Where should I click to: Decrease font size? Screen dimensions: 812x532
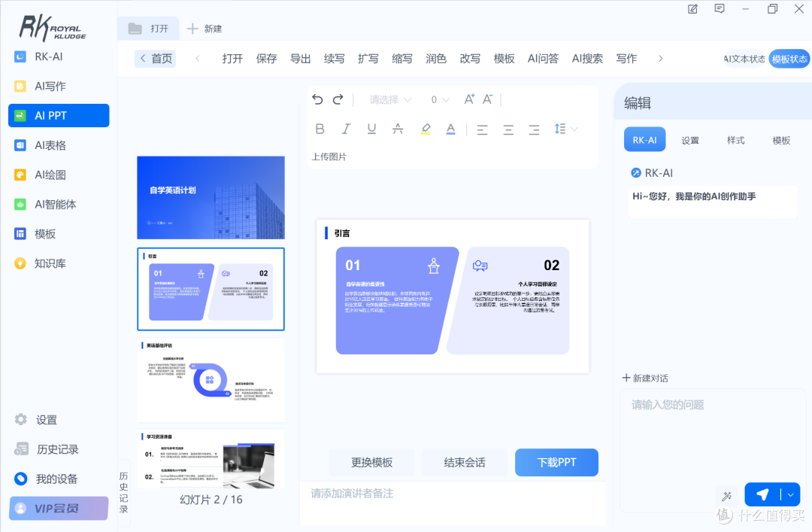click(487, 99)
